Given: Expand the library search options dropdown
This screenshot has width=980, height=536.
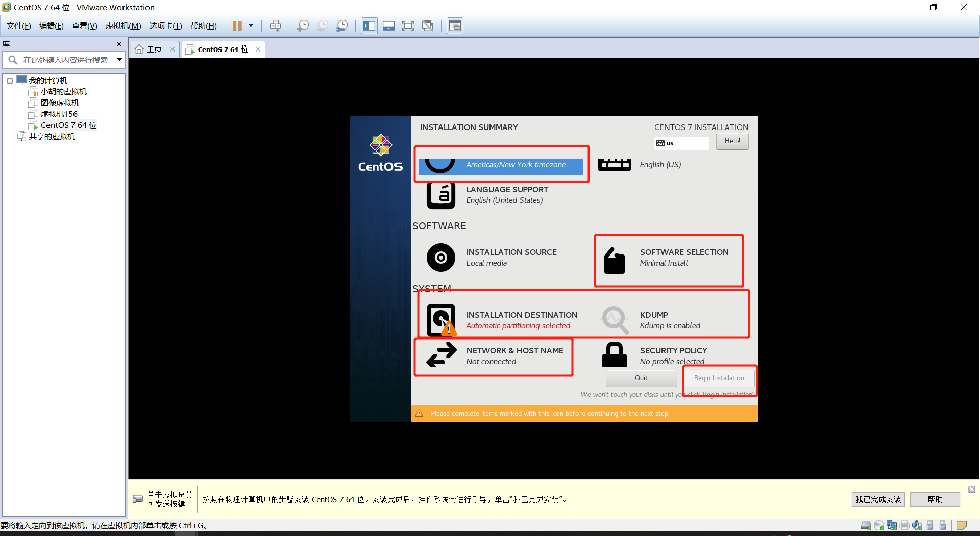Looking at the screenshot, I should 119,60.
